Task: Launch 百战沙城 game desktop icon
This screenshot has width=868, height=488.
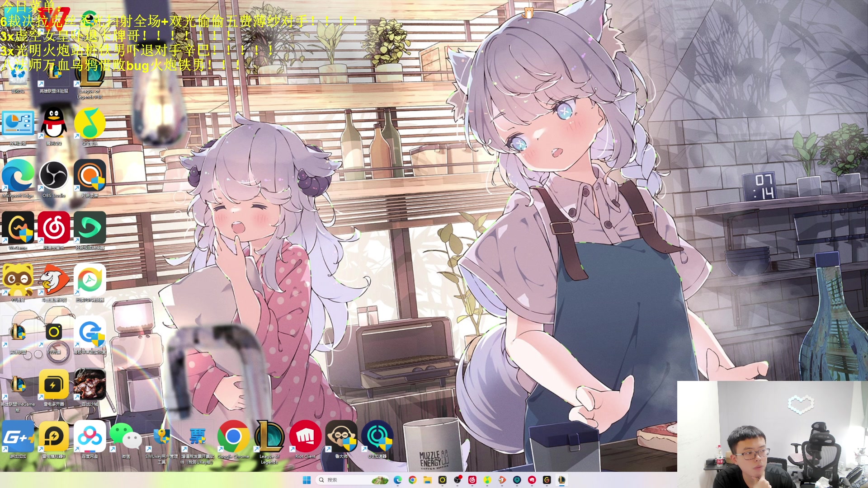Action: pyautogui.click(x=90, y=388)
